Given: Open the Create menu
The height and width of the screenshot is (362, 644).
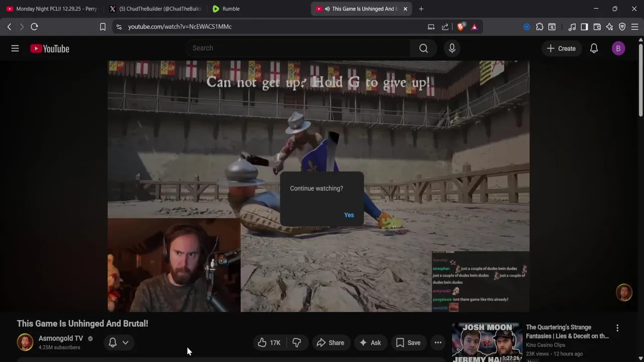Looking at the screenshot, I should point(561,48).
